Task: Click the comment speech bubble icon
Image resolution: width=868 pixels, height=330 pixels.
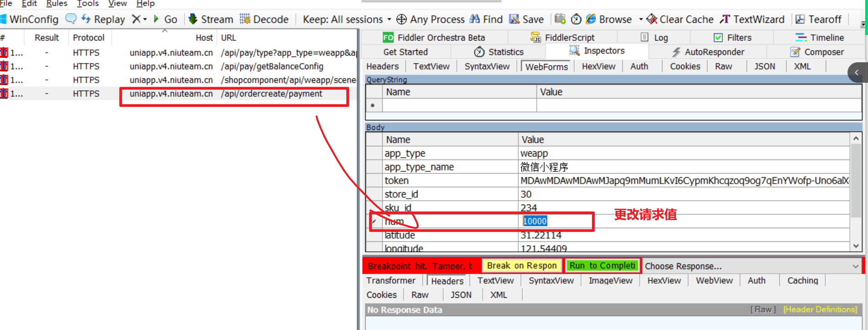Action: [71, 19]
